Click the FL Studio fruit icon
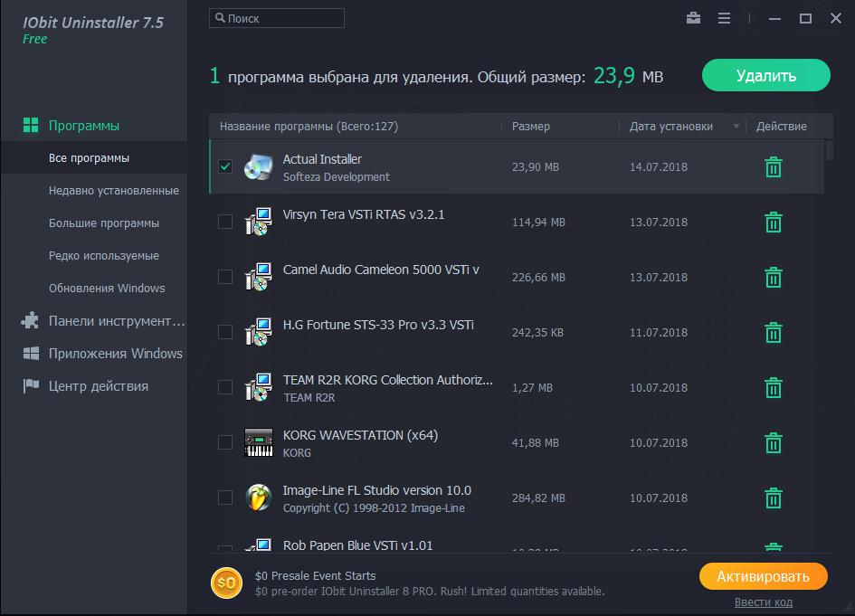Screen dimensions: 855x616 tap(259, 498)
